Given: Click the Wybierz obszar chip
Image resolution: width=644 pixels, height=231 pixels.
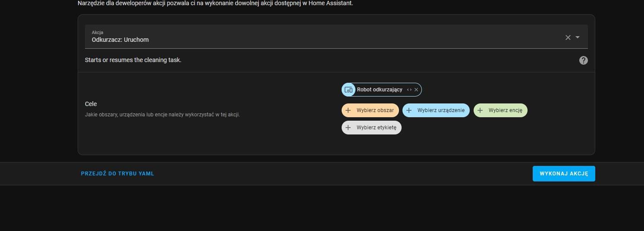Looking at the screenshot, I should (x=370, y=110).
